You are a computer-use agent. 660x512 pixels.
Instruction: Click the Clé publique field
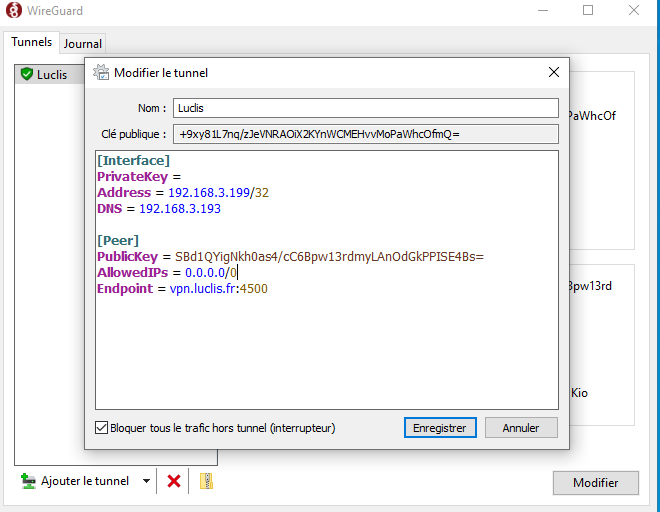point(366,134)
